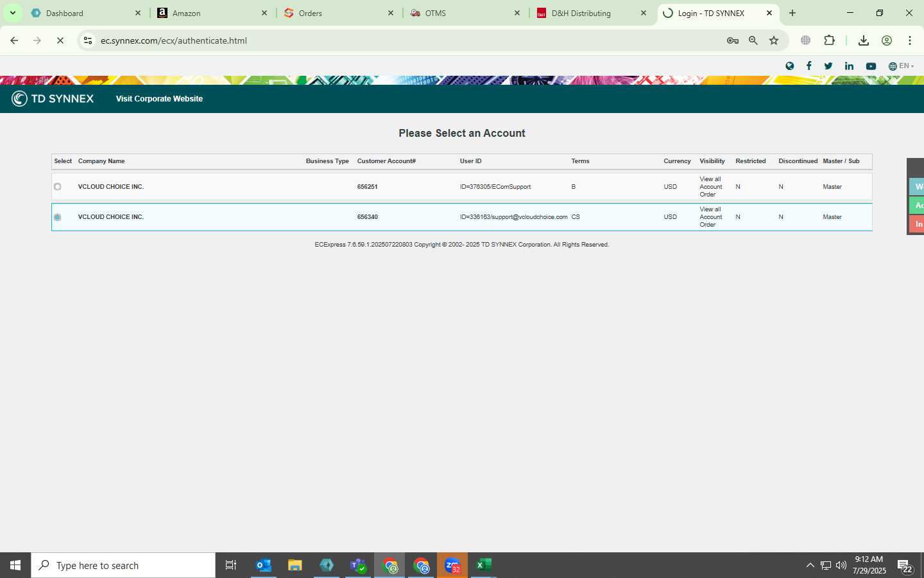
Task: Click user ID support@vcloudchoice.com
Action: tap(513, 217)
